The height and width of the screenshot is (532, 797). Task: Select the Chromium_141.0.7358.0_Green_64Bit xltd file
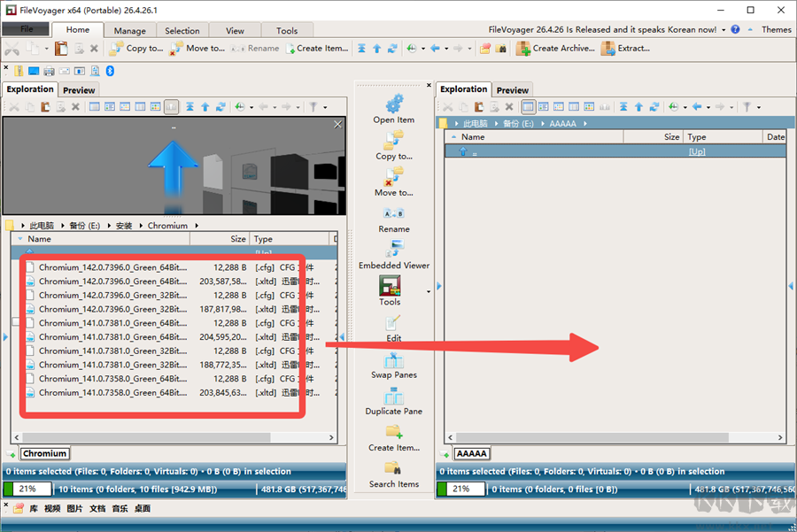point(174,392)
